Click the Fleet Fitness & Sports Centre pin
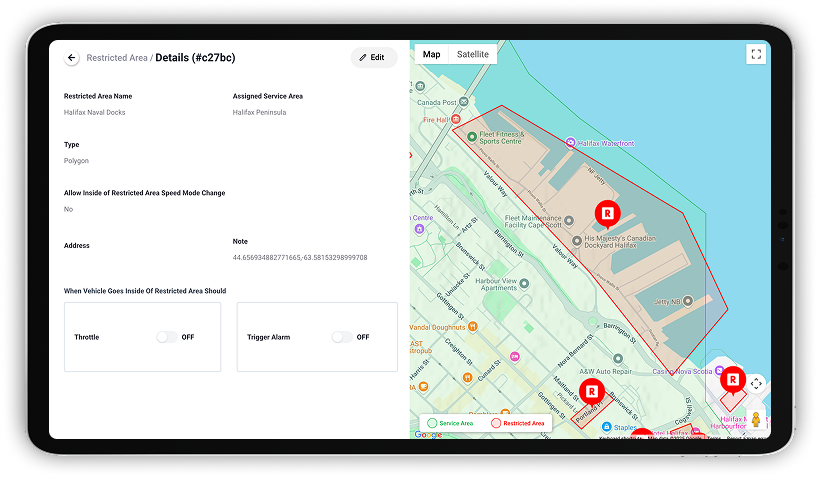The width and height of the screenshot is (819, 478). click(472, 137)
